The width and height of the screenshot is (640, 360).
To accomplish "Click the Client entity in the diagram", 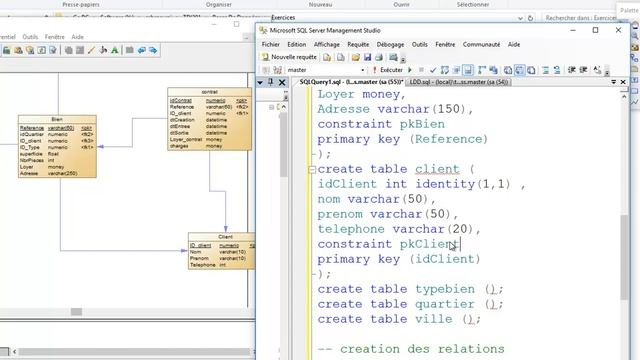I will coord(222,251).
